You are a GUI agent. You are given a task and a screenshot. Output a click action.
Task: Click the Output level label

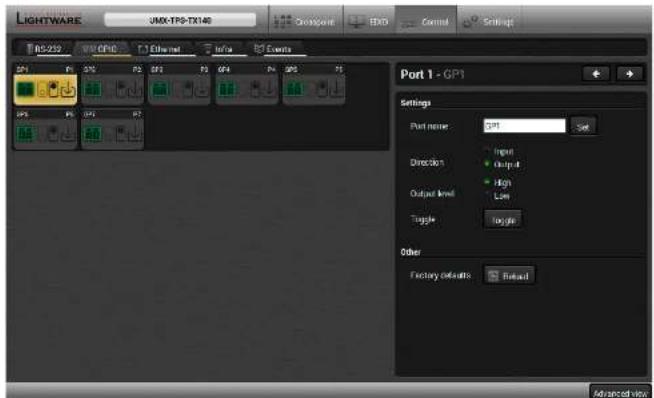point(432,194)
